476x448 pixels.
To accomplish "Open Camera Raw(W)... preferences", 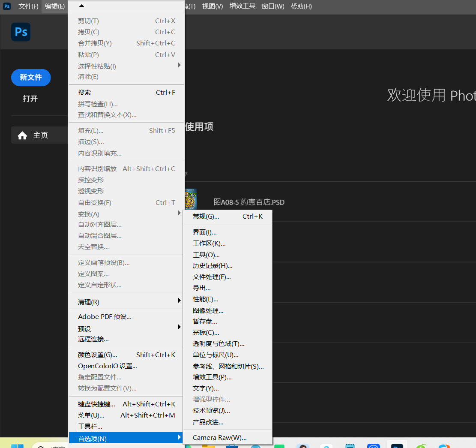I will [x=228, y=438].
